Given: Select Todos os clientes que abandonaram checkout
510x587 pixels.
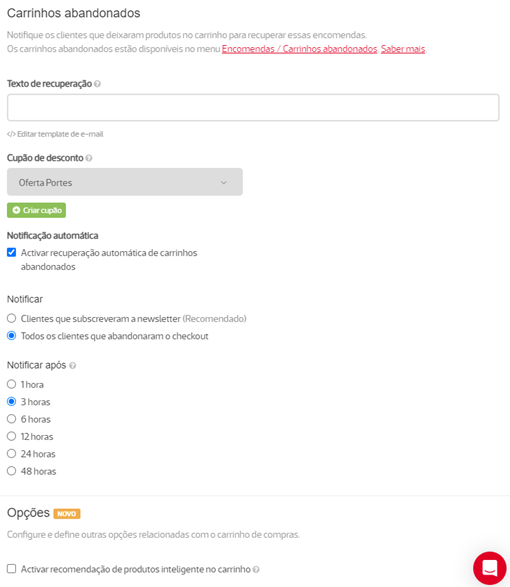Looking at the screenshot, I should [12, 335].
